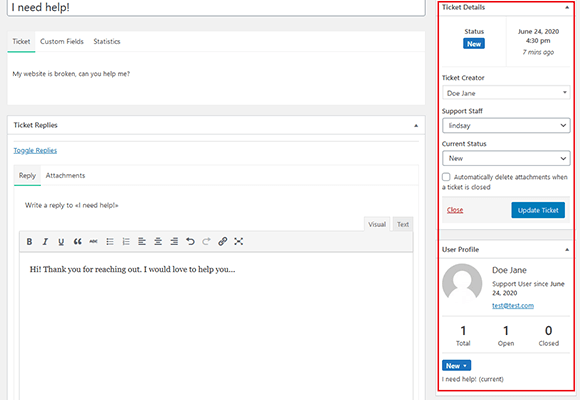Screen dimensions: 580x400
Task: Click the Update Ticket button
Action: click(x=538, y=210)
